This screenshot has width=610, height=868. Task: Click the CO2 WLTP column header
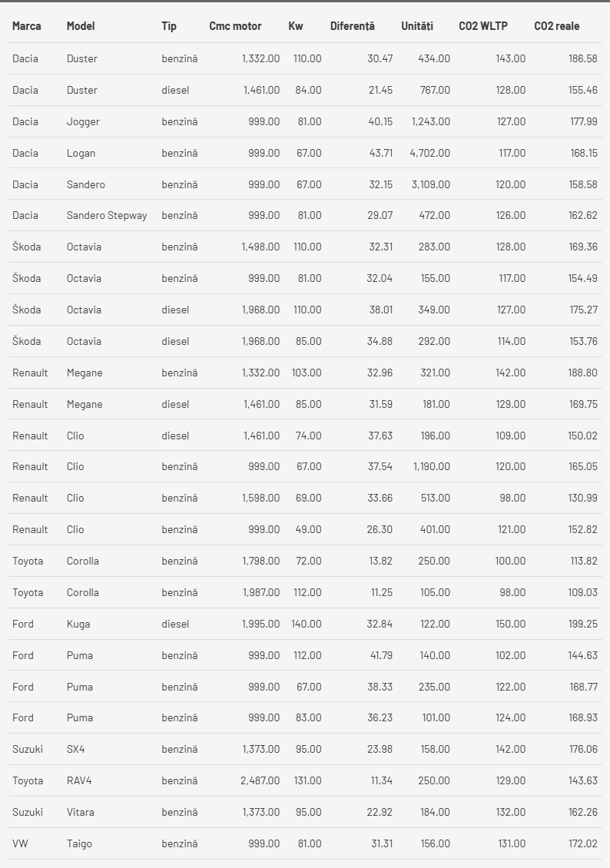point(483,26)
